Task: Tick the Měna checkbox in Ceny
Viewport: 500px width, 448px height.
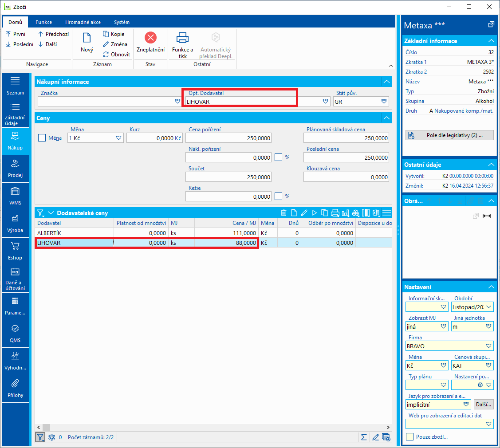Action: (42, 138)
